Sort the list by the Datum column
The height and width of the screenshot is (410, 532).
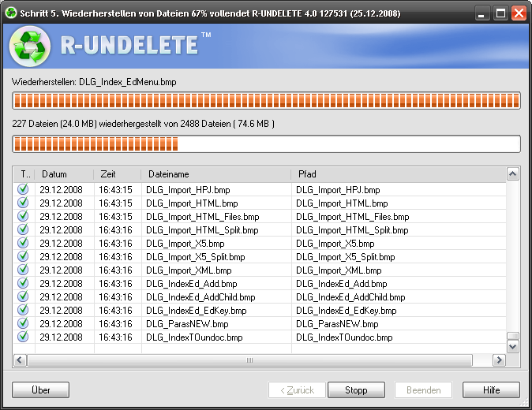[x=64, y=174]
